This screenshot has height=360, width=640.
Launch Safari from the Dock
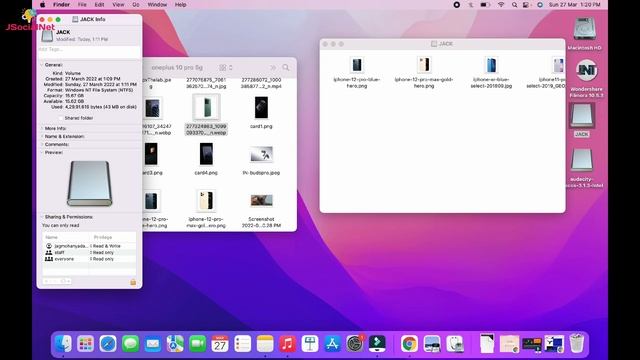[x=108, y=343]
